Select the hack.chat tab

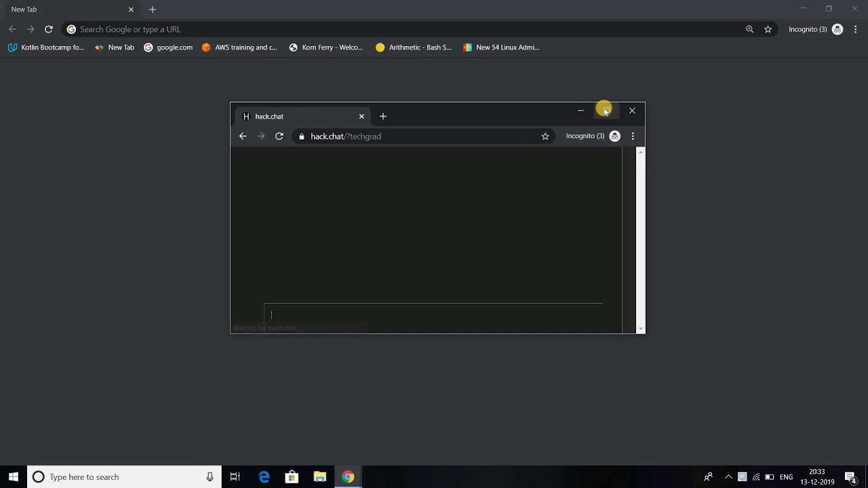pyautogui.click(x=302, y=117)
